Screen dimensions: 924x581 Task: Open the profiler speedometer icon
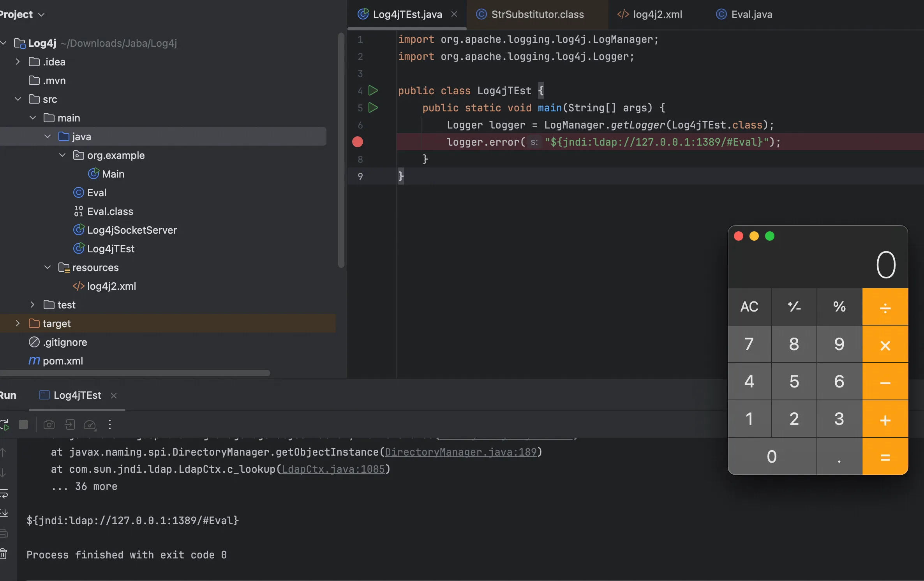point(90,424)
